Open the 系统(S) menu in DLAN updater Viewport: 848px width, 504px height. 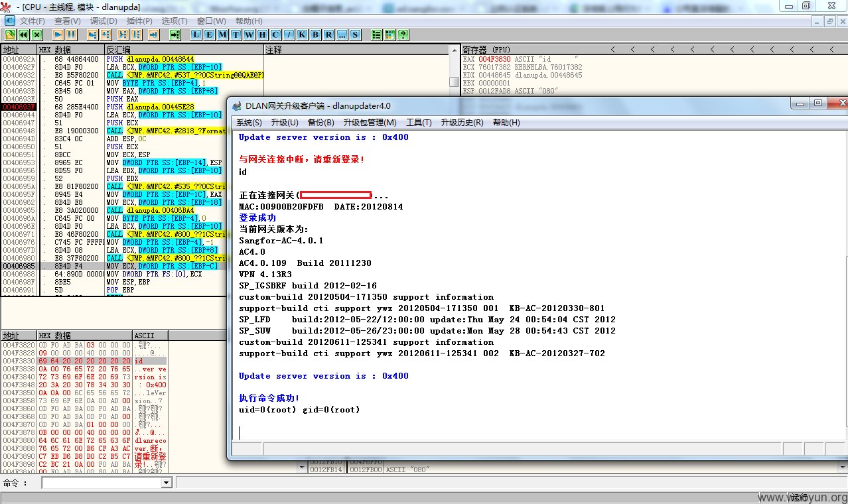point(249,123)
